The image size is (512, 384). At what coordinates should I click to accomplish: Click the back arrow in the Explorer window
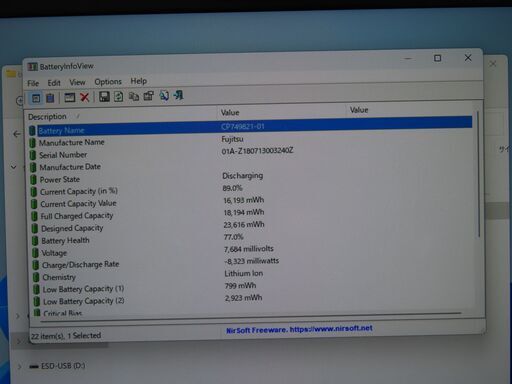tap(16, 134)
